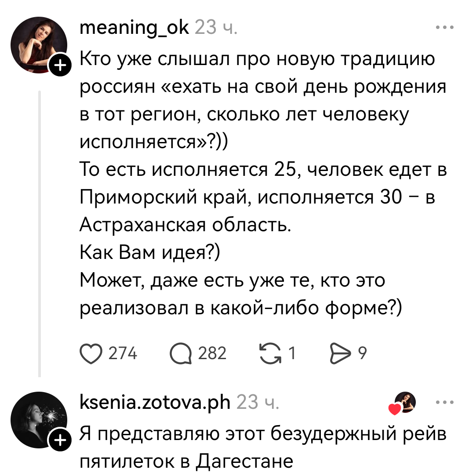Visit ksenia.zotova.ph profile via username
Image resolution: width=476 pixels, height=473 pixels.
[x=155, y=401]
